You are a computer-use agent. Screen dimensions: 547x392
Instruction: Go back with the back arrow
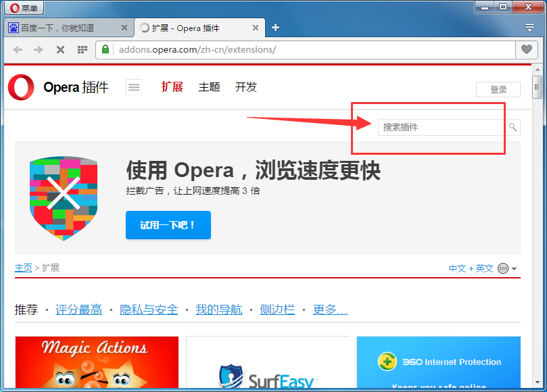[18, 50]
